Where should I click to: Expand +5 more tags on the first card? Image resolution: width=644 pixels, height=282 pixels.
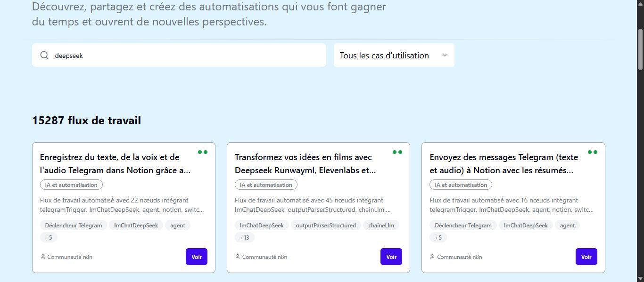[49, 238]
